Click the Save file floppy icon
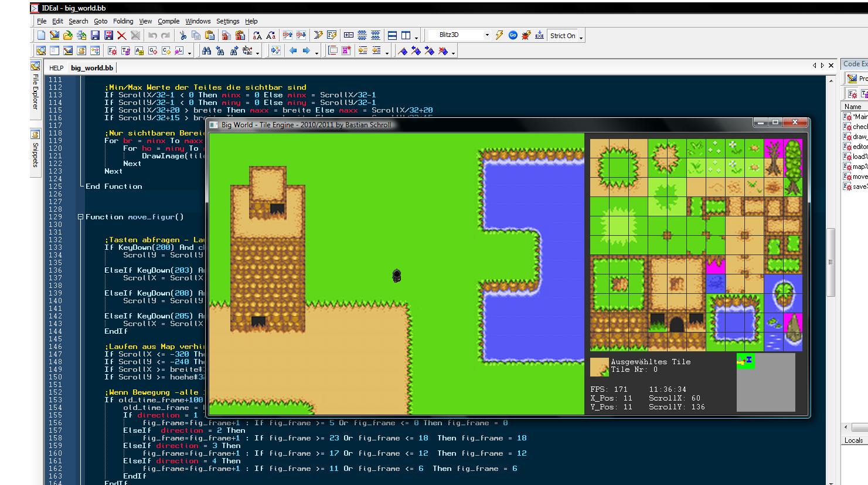This screenshot has height=485, width=868. 95,35
